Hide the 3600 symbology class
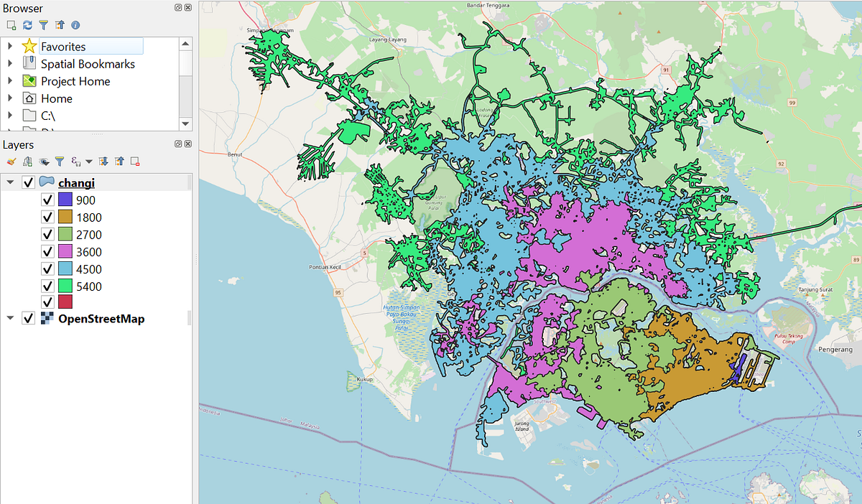Screen dimensions: 862x504 pyautogui.click(x=47, y=251)
